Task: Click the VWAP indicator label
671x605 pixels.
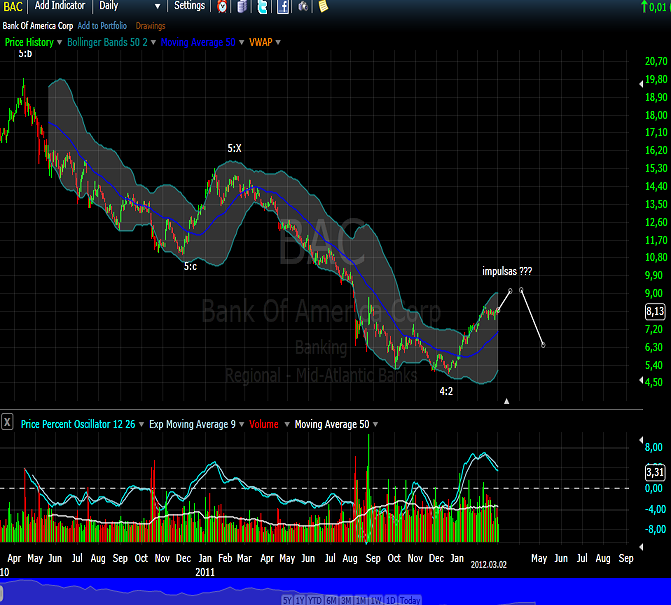Action: click(261, 42)
